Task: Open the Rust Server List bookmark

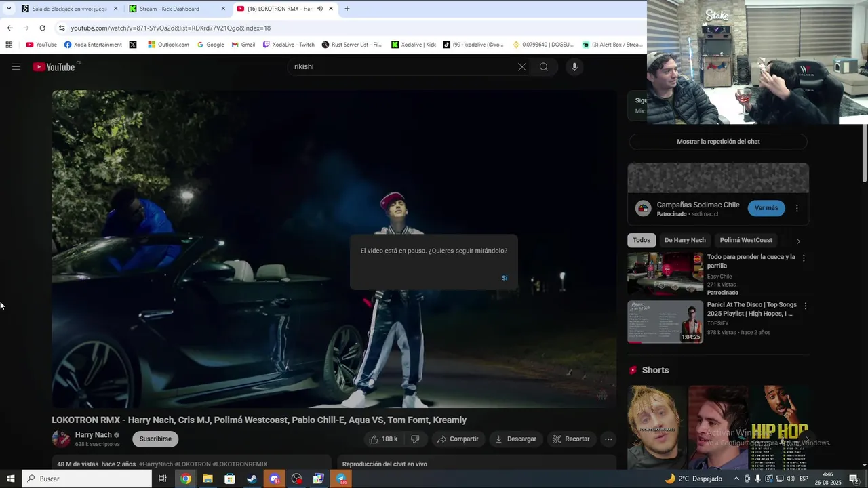Action: coord(353,45)
